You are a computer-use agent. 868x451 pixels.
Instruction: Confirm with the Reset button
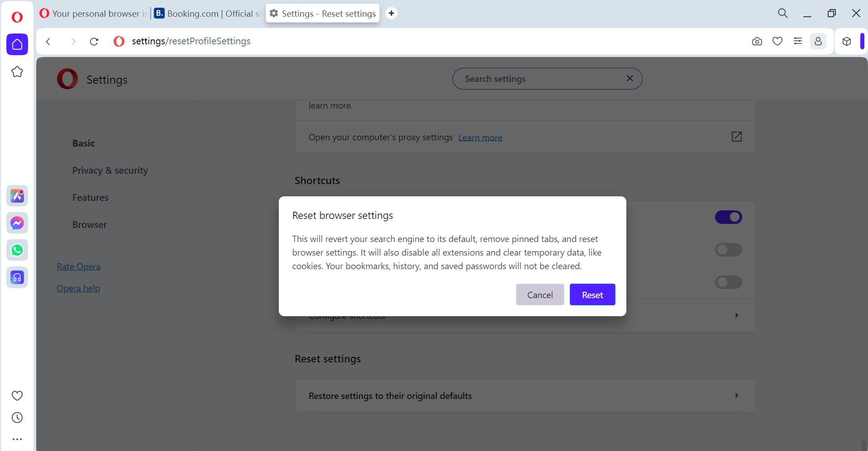point(592,295)
